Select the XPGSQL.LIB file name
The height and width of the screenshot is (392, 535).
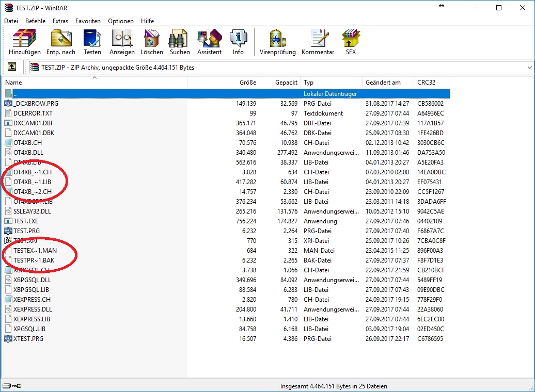coord(29,329)
